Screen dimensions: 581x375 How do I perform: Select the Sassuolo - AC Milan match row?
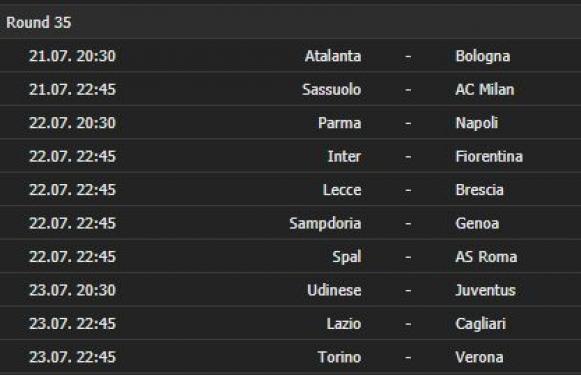pos(290,89)
